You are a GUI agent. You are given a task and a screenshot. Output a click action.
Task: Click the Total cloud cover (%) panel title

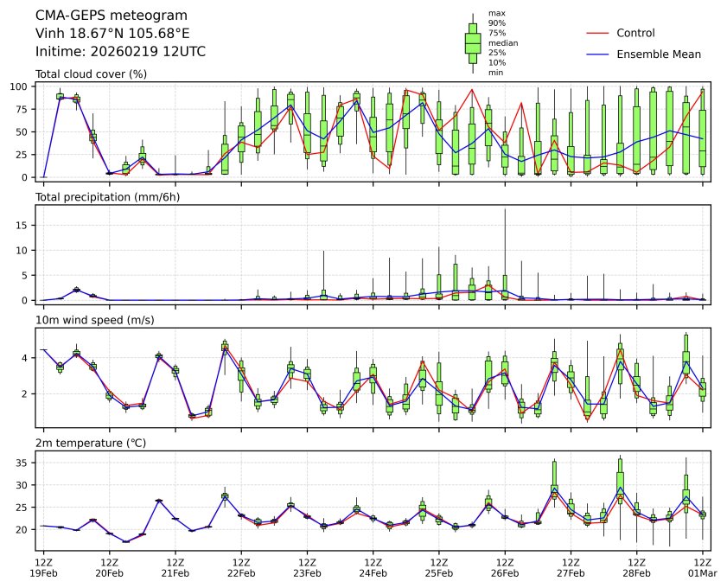coord(92,74)
